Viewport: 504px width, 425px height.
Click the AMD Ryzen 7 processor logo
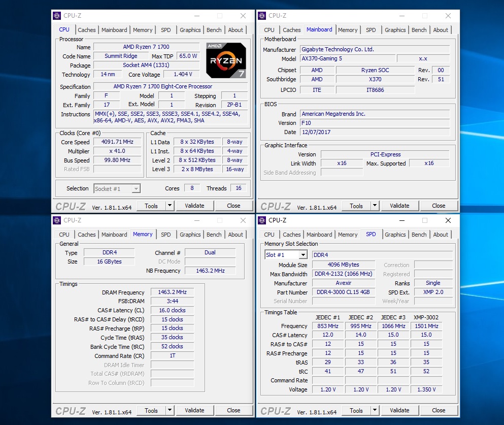[226, 60]
